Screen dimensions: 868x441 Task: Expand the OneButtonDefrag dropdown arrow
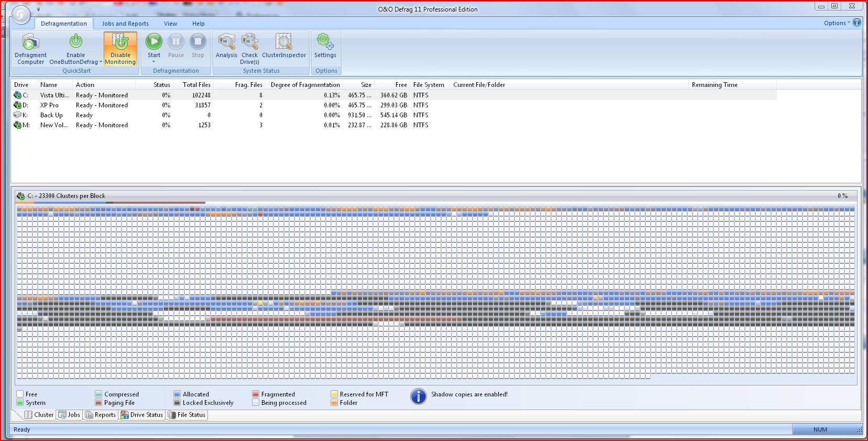pyautogui.click(x=101, y=62)
